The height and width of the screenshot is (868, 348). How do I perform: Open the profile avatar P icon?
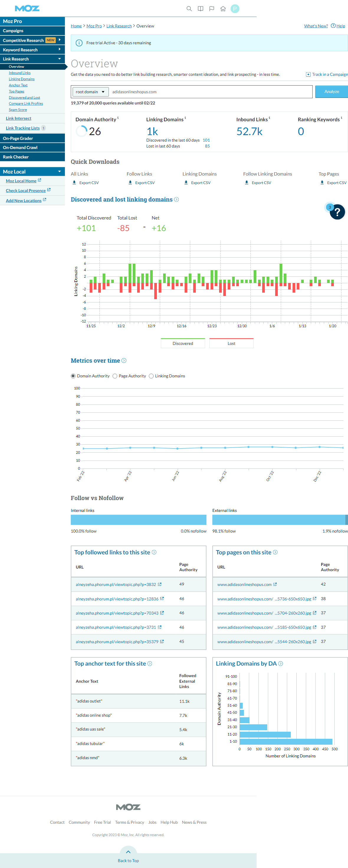coord(235,9)
